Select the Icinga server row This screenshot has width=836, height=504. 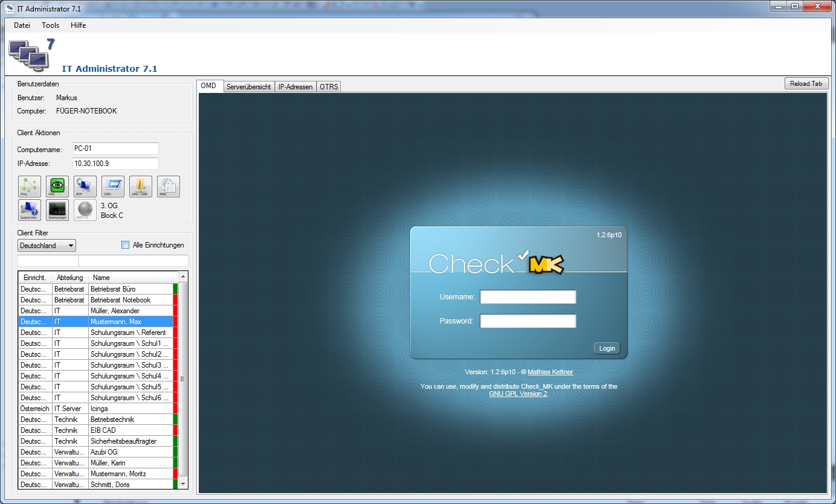(x=98, y=409)
